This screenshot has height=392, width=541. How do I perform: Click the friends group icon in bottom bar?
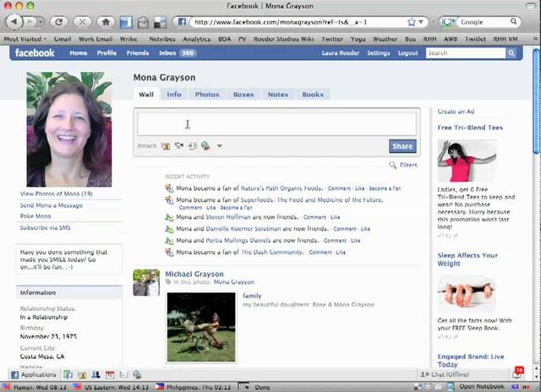pyautogui.click(x=96, y=375)
